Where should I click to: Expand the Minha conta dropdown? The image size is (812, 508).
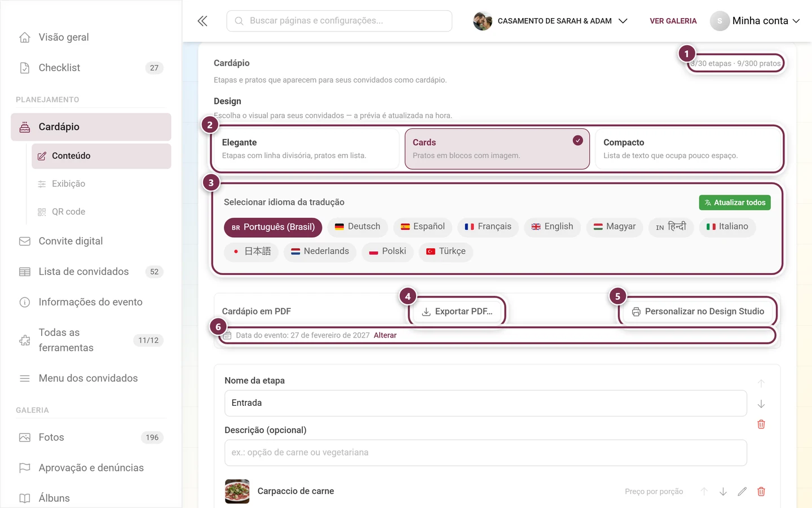click(x=755, y=21)
